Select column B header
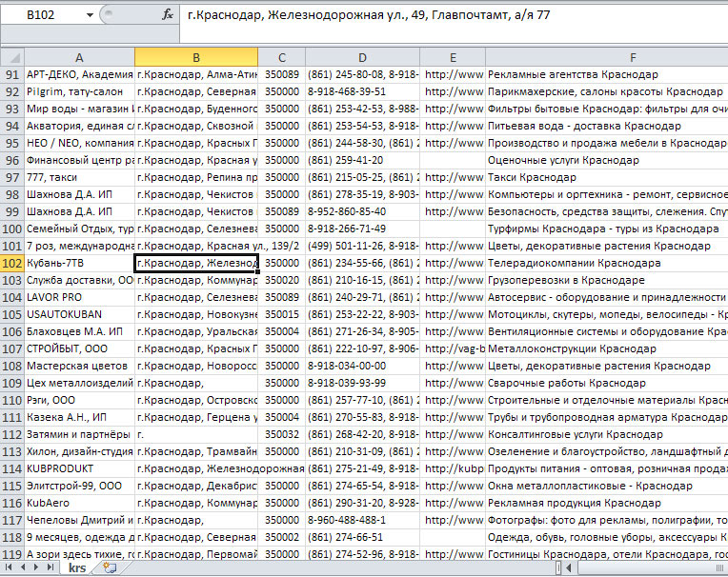Image resolution: width=728 pixels, height=577 pixels. 196,57
